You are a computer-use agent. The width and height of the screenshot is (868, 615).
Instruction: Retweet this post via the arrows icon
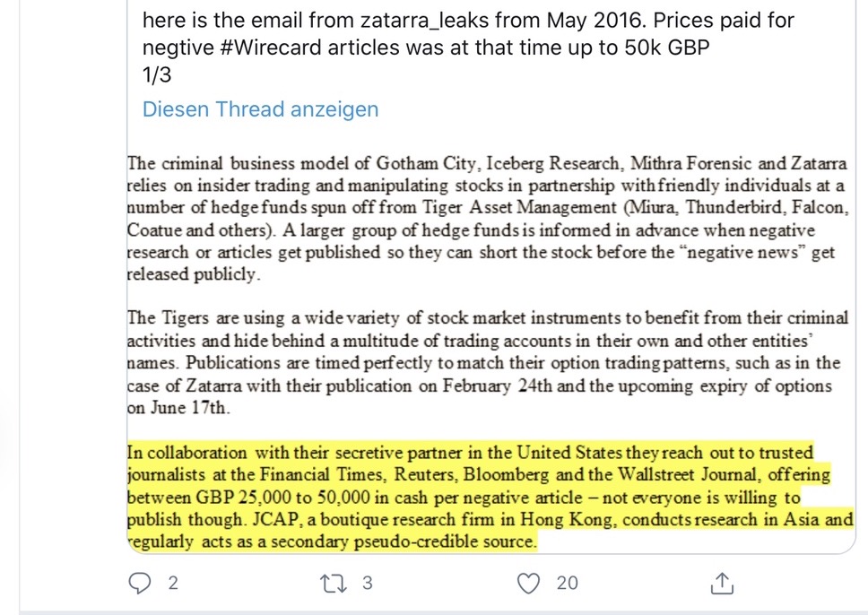click(330, 584)
